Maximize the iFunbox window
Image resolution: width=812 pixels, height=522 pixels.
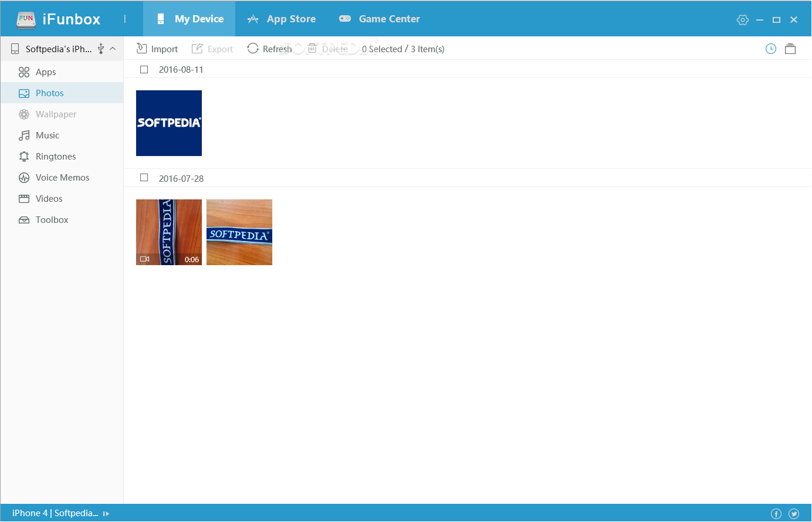[x=776, y=19]
